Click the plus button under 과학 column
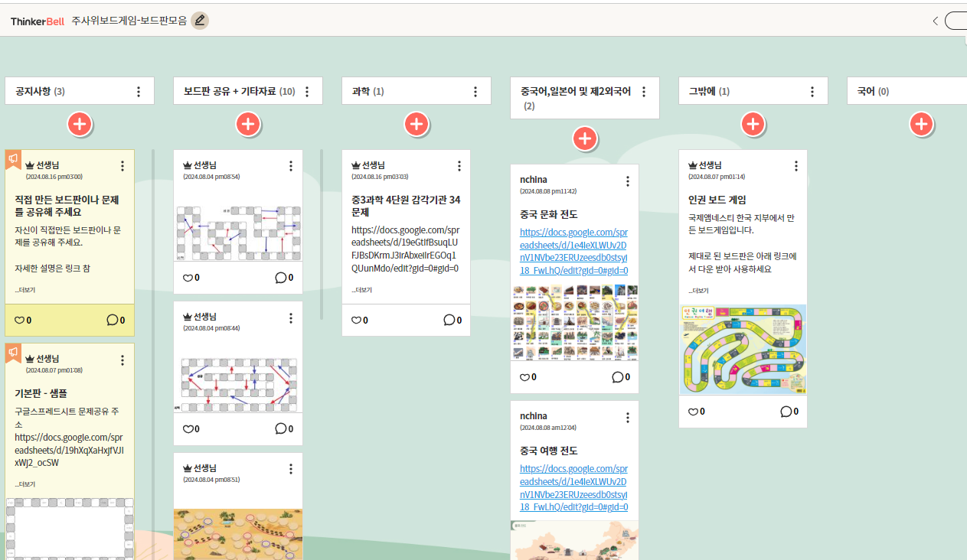 [417, 124]
